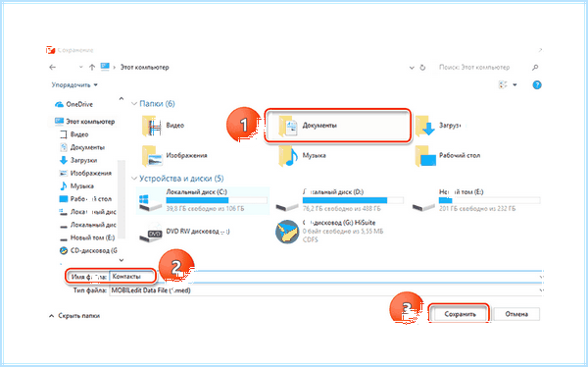This screenshot has height=367, width=588.
Task: Select 'Этот компьютер' in the address path
Action: tap(144, 68)
